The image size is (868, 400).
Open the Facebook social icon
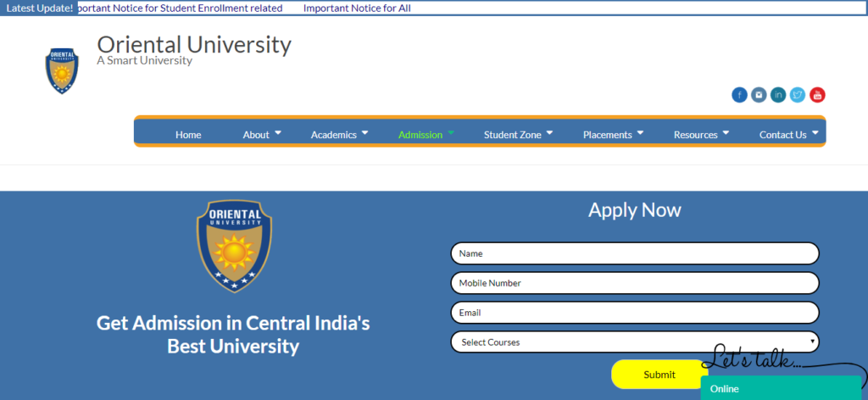click(x=739, y=95)
